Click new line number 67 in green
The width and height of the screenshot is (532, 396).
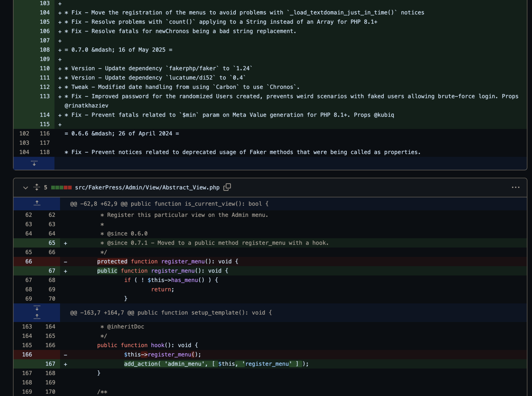52,271
